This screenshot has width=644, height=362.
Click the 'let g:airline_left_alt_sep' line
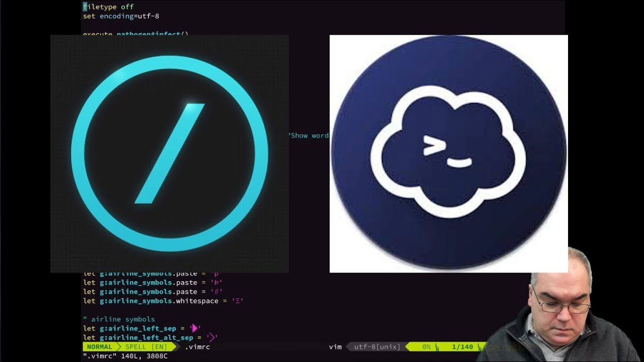tap(150, 337)
